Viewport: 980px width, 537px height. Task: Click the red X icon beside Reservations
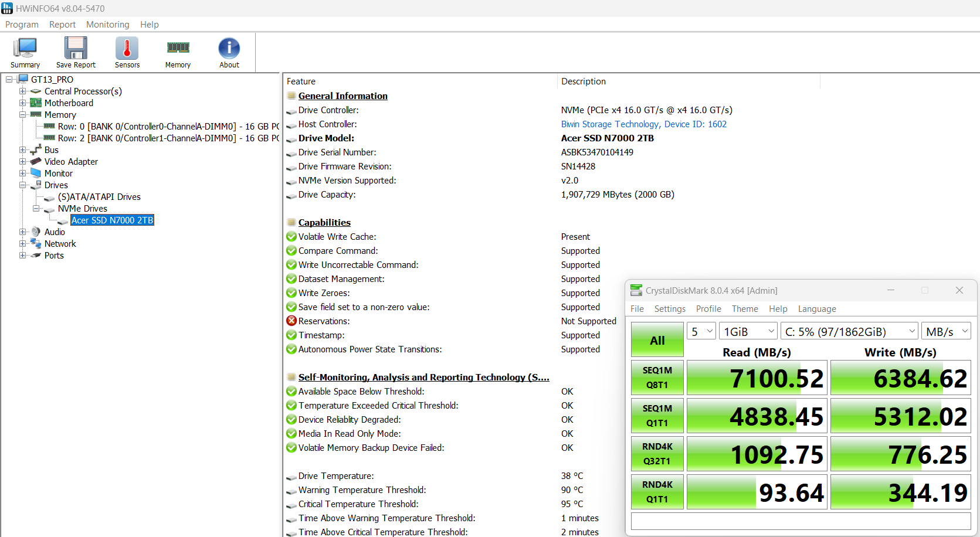tap(291, 321)
